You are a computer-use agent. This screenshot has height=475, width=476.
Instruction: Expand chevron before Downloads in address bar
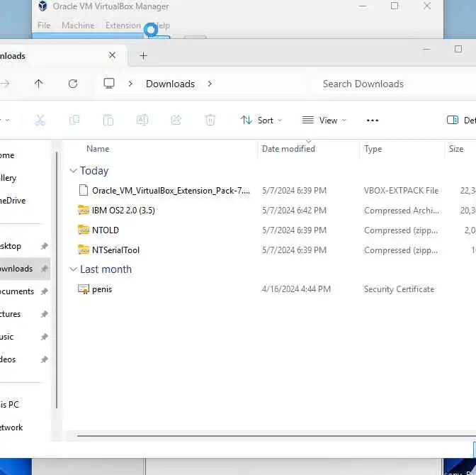click(x=130, y=84)
